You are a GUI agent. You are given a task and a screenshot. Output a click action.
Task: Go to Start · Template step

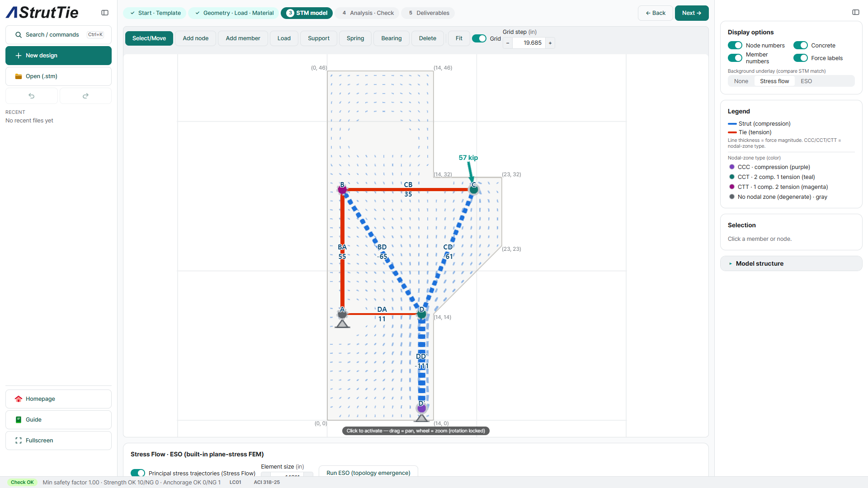point(155,13)
